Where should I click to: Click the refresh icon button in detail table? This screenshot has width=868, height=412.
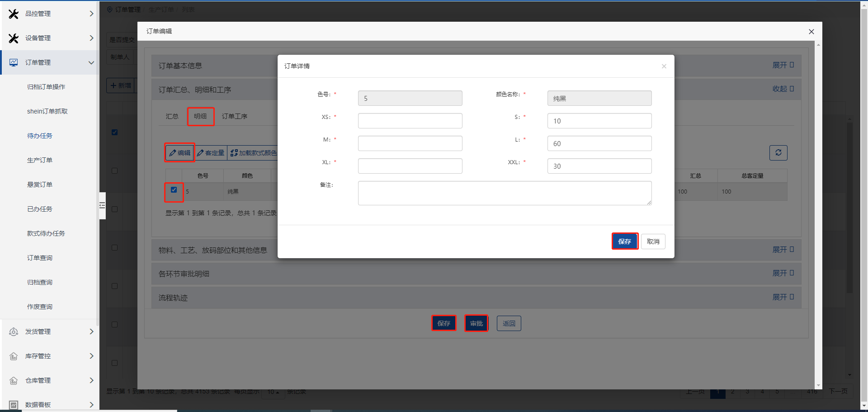pyautogui.click(x=778, y=153)
